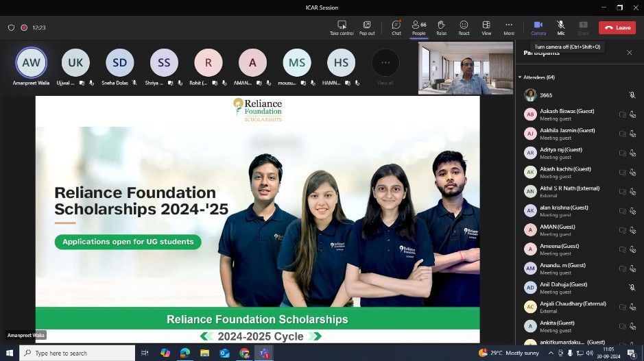
Task: Select Sneha Dolas SD avatar
Action: pyautogui.click(x=119, y=63)
